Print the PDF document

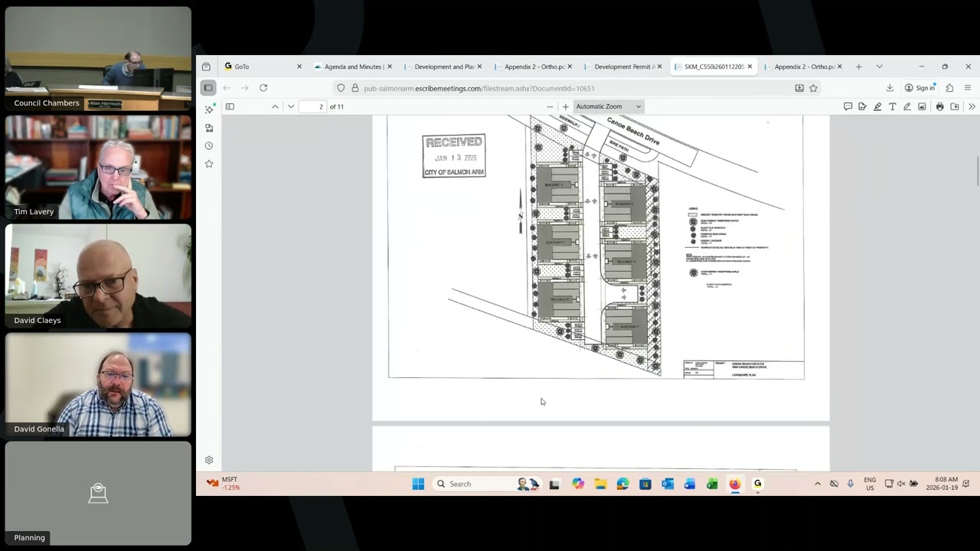pyautogui.click(x=939, y=106)
